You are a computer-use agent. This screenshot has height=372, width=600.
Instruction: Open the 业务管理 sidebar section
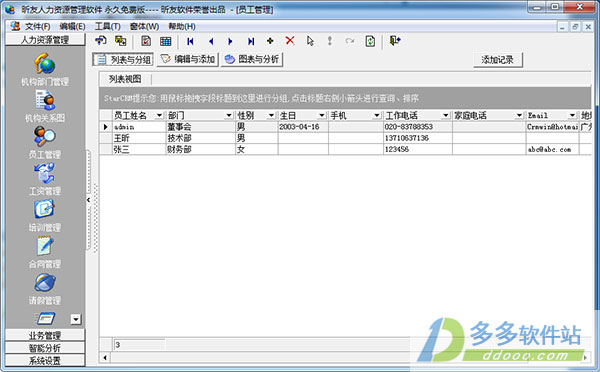coord(45,336)
